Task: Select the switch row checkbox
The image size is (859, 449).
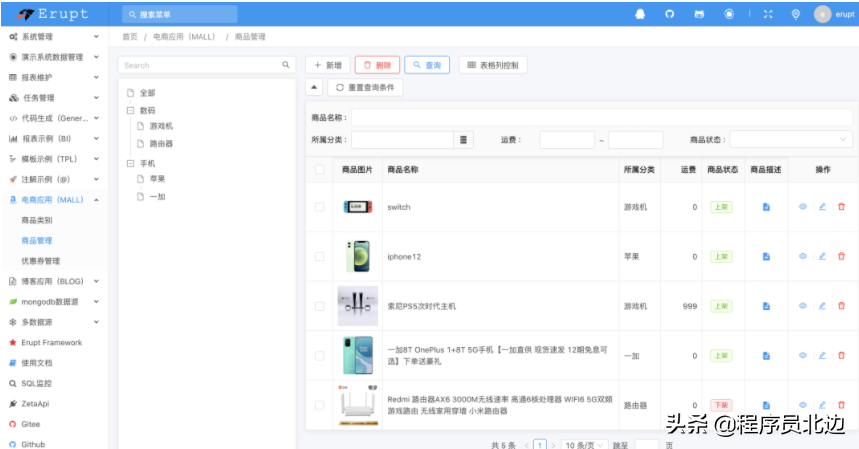Action: click(319, 207)
